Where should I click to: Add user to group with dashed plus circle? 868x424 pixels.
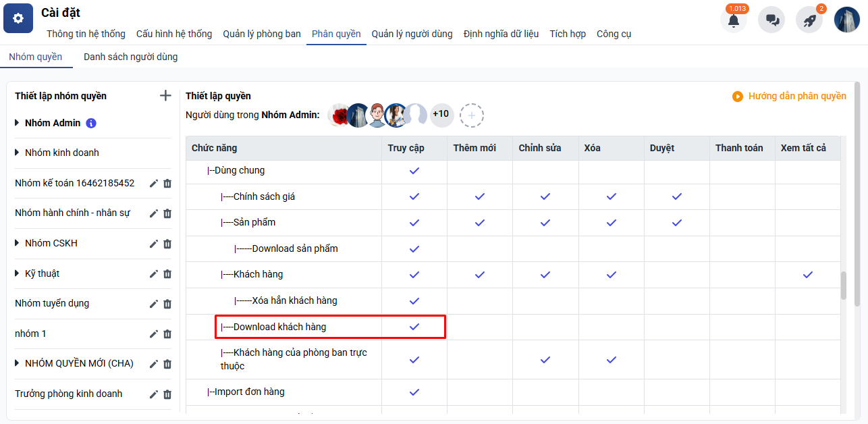pyautogui.click(x=472, y=115)
